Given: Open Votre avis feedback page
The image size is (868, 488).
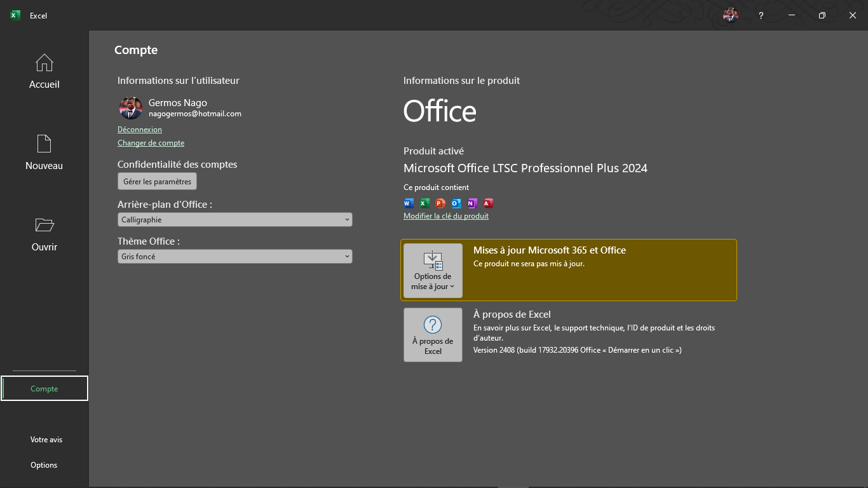Looking at the screenshot, I should click(x=46, y=439).
